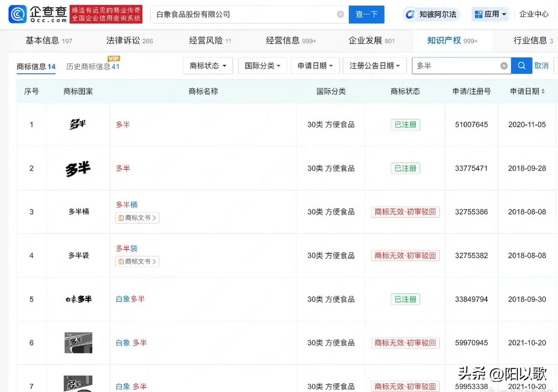558x392 pixels.
Task: Switch to 经营风险 tab
Action: 210,41
